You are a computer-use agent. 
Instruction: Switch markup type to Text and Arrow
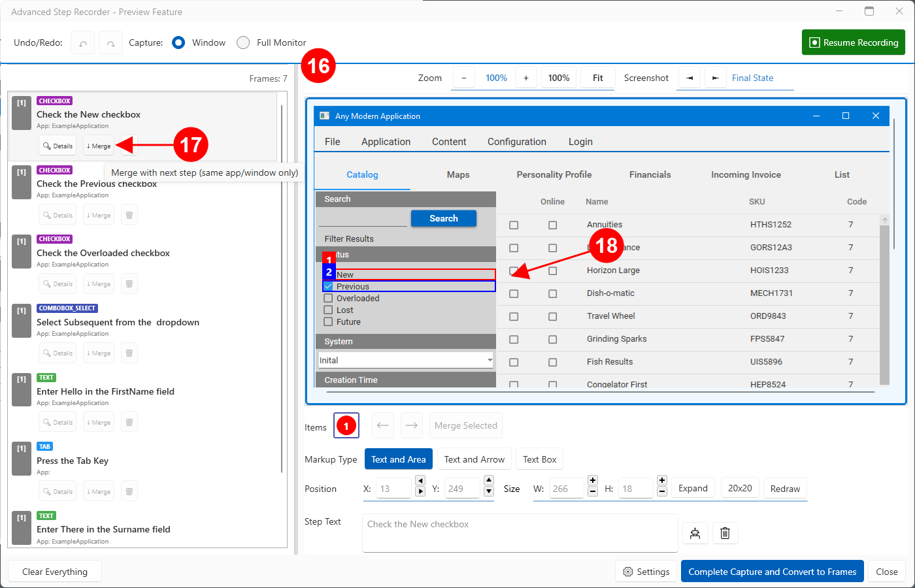(x=474, y=459)
